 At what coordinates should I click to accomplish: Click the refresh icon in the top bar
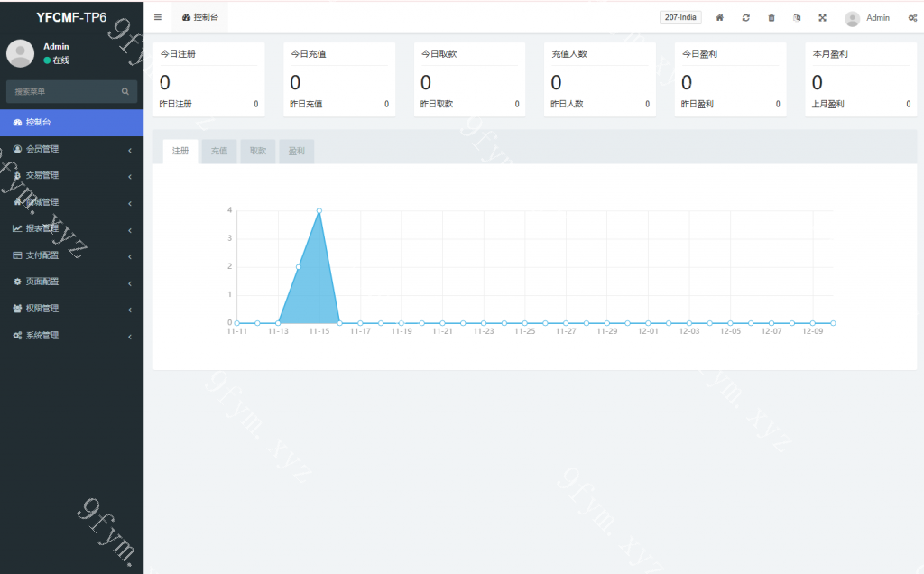[x=745, y=18]
